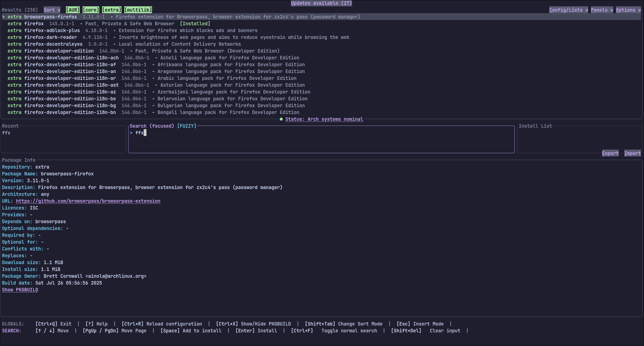The width and height of the screenshot is (644, 346).
Task: Click the Import button
Action: [x=632, y=153]
